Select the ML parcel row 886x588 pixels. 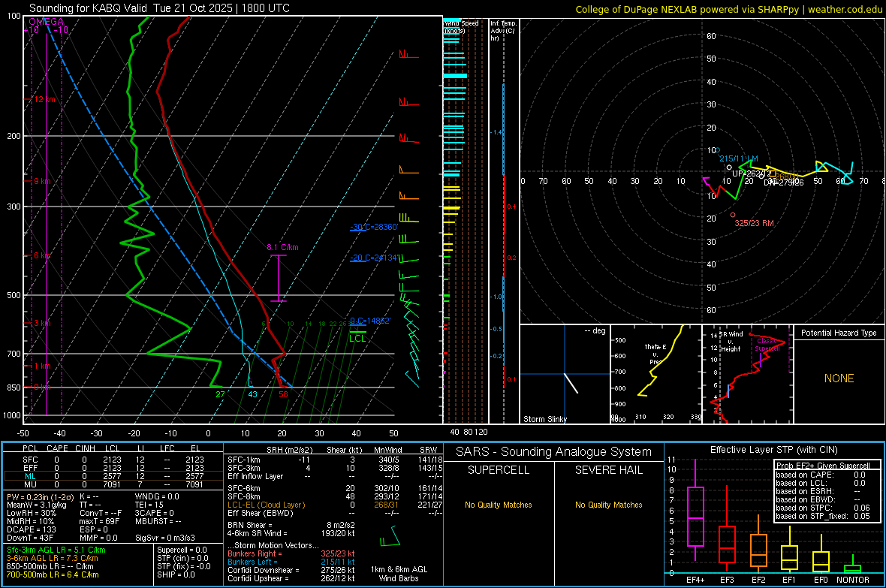pyautogui.click(x=113, y=476)
